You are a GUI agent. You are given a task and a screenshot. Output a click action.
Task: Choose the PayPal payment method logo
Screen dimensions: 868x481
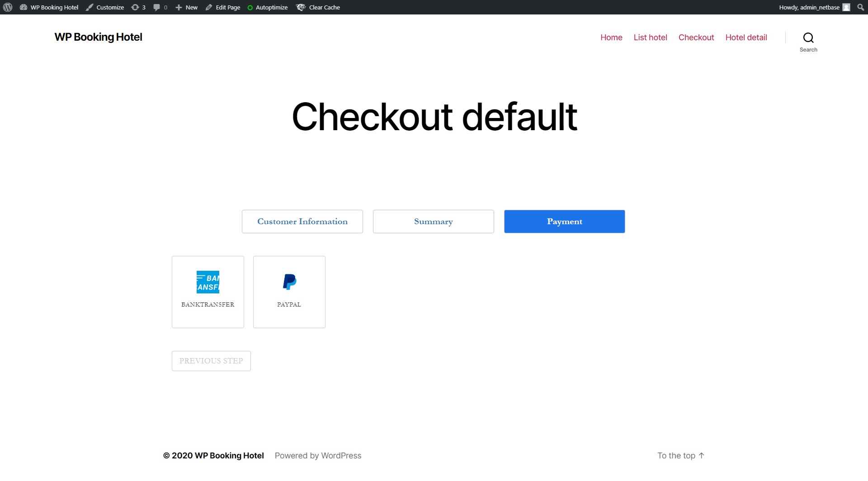click(289, 282)
